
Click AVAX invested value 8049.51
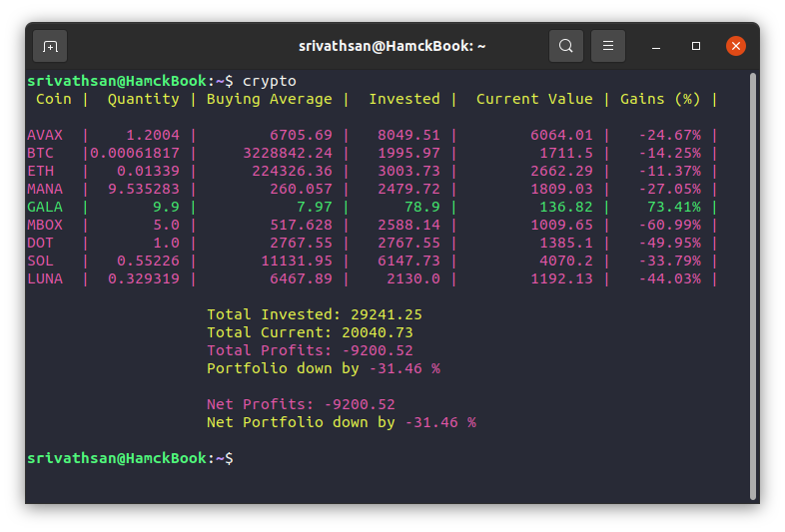tap(409, 135)
